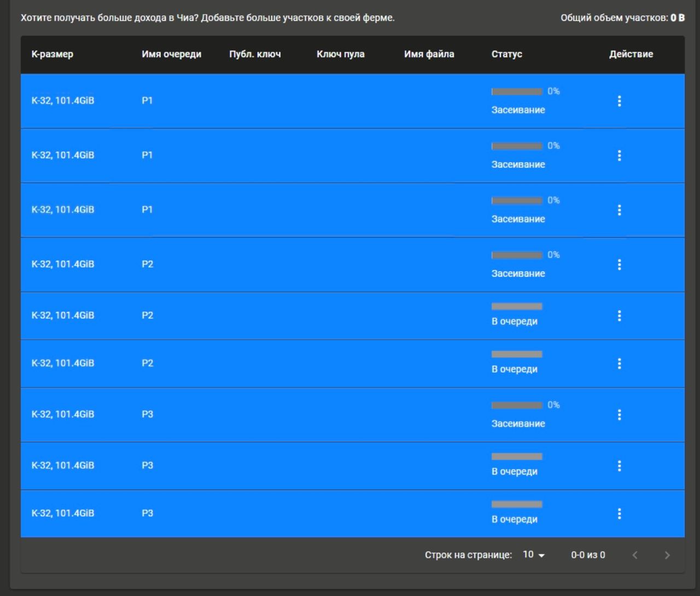Click the К-размер column header
This screenshot has width=700, height=596.
coord(52,54)
